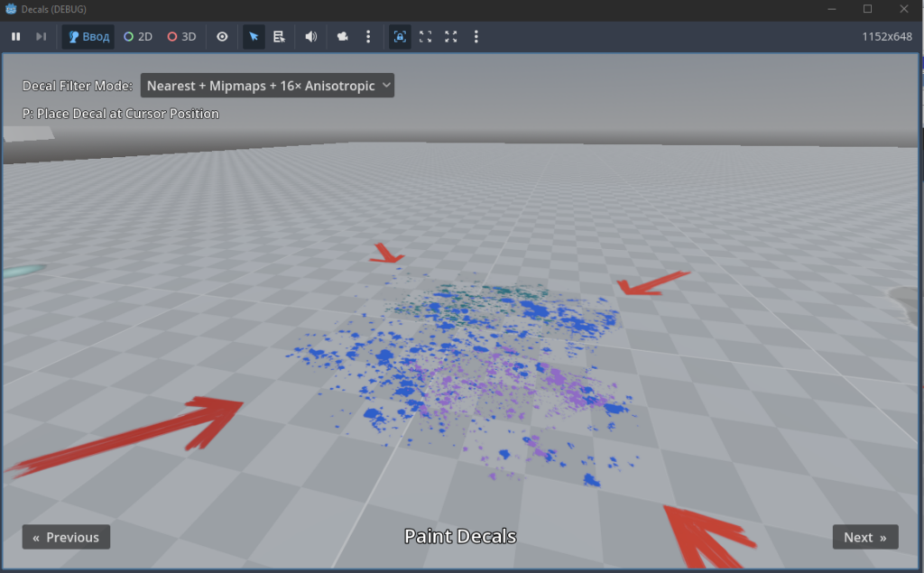924x573 pixels.
Task: Toggle the embed window lock icon
Action: click(x=400, y=37)
